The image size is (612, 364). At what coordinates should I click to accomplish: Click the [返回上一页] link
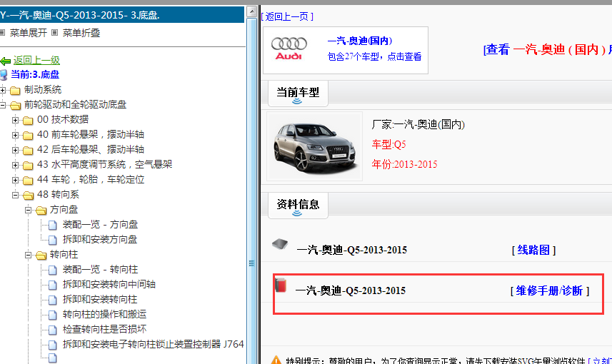coord(287,16)
